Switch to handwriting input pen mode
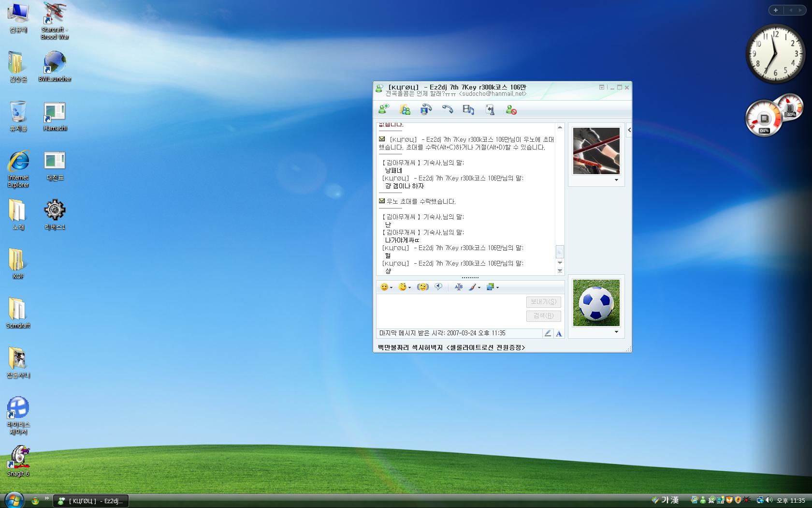 [x=548, y=333]
